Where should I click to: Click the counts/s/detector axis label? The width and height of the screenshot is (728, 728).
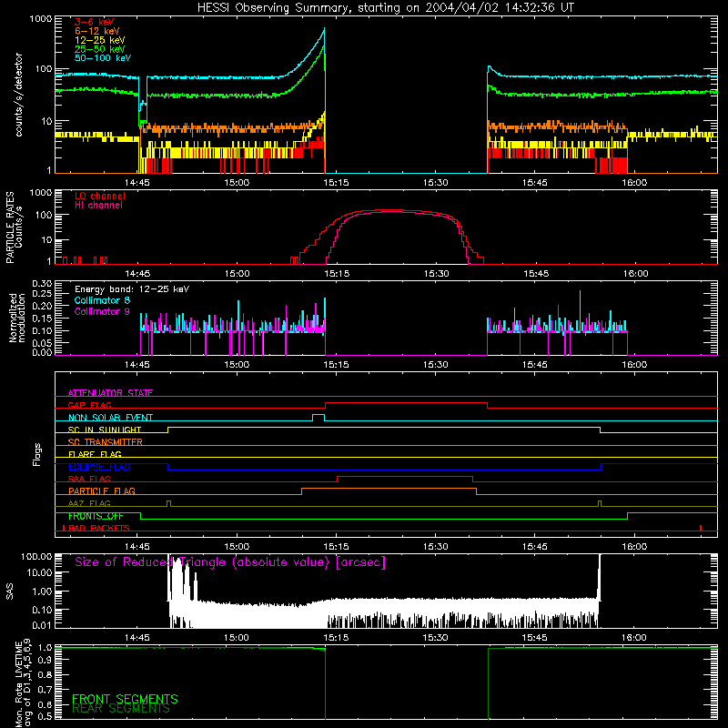[19, 95]
